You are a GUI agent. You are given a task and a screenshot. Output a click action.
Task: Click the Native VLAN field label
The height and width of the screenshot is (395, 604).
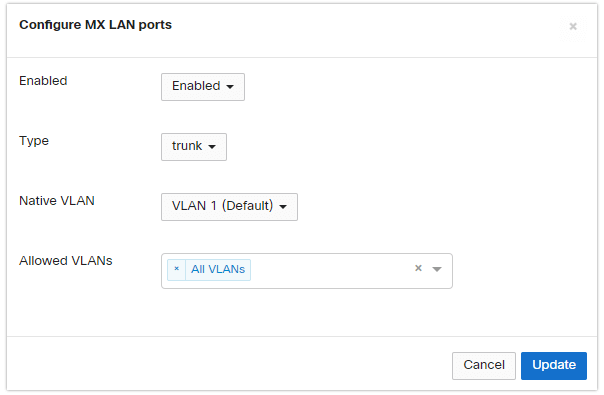click(57, 201)
